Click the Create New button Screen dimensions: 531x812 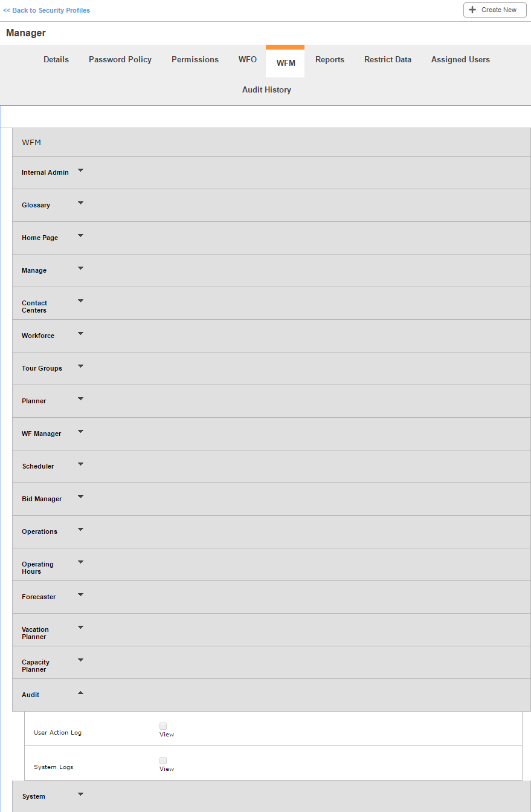[x=495, y=10]
